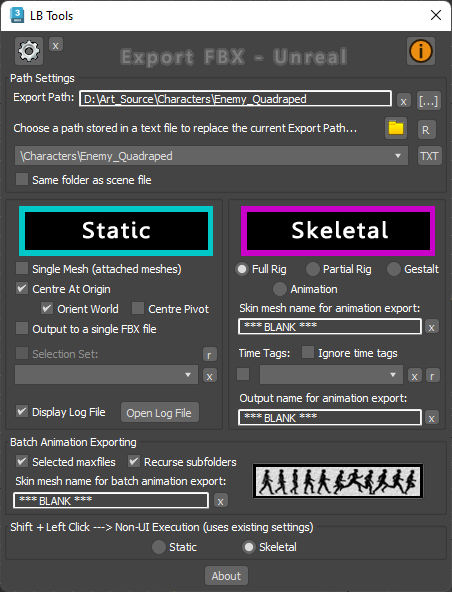The width and height of the screenshot is (452, 592).
Task: Click r next to Time Tags dropdown
Action: tap(432, 376)
